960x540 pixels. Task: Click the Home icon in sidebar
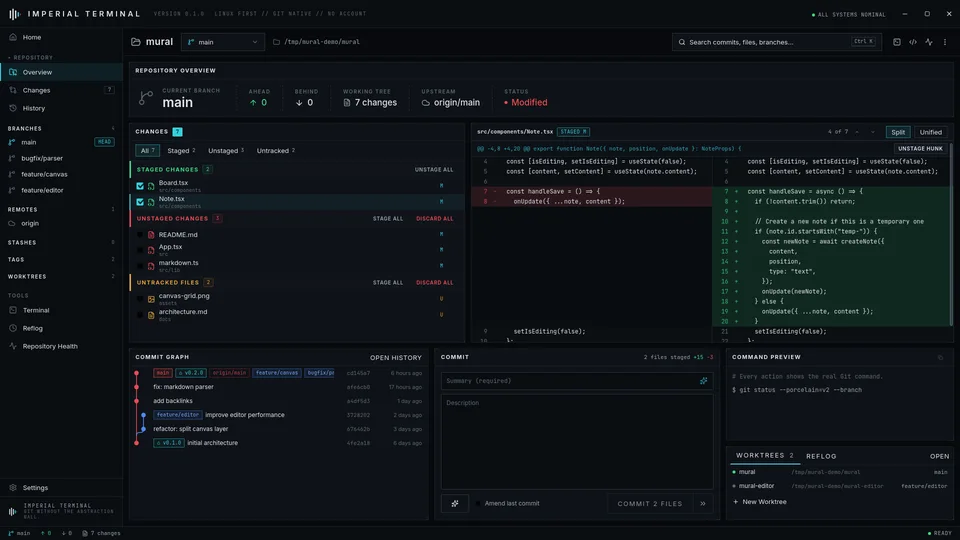(13, 37)
